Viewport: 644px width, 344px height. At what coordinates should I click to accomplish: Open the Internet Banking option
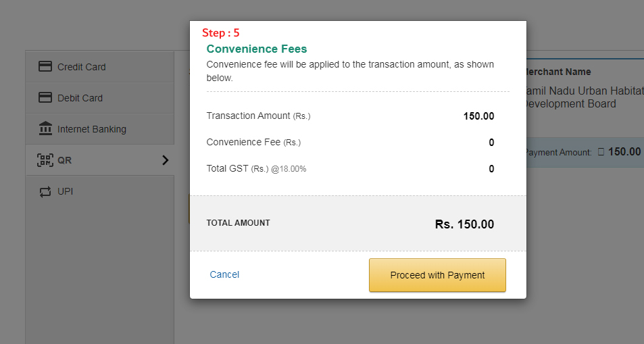coord(100,129)
